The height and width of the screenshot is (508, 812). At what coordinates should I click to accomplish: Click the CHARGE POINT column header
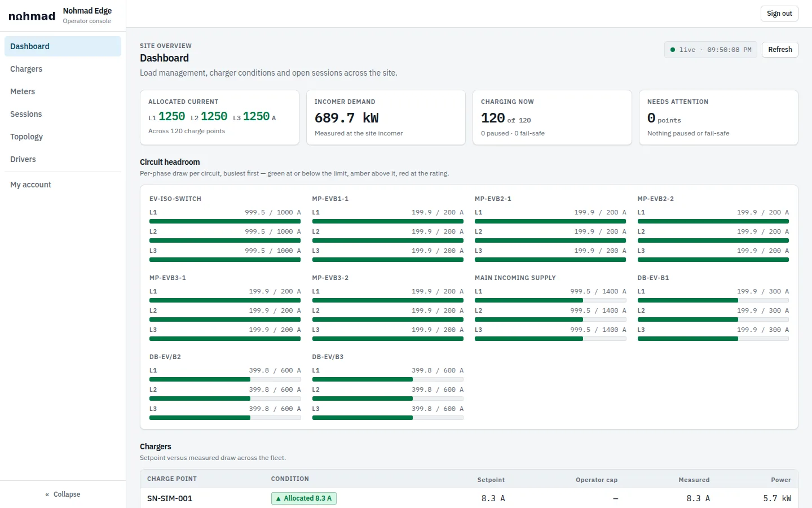(x=172, y=479)
